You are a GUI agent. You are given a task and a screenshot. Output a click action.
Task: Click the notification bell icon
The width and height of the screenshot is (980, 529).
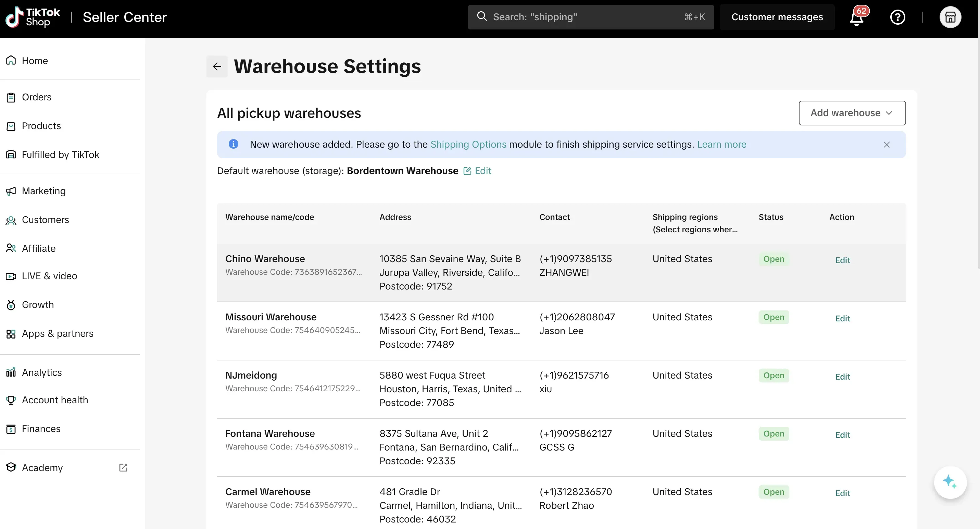tap(856, 18)
